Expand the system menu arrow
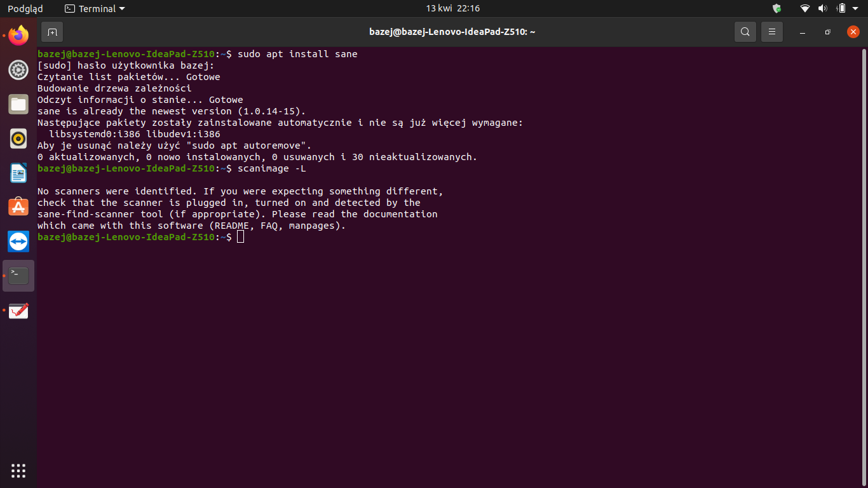 click(855, 9)
